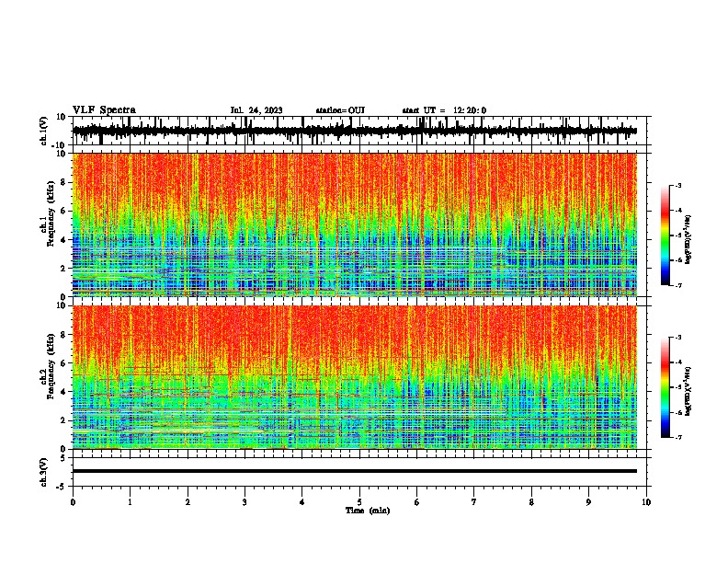Select the "start UT = 12:20: 0" text
This screenshot has height=563, width=728.
tap(444, 110)
